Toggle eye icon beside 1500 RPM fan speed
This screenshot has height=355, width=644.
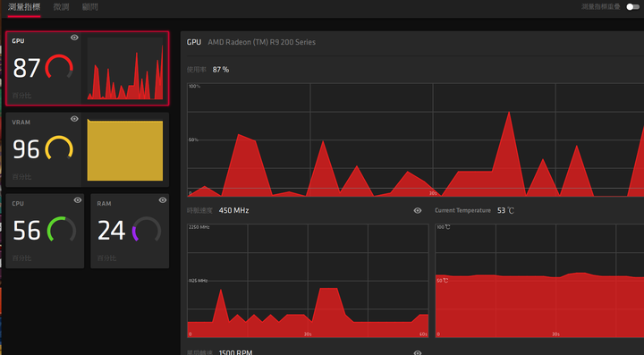418,352
